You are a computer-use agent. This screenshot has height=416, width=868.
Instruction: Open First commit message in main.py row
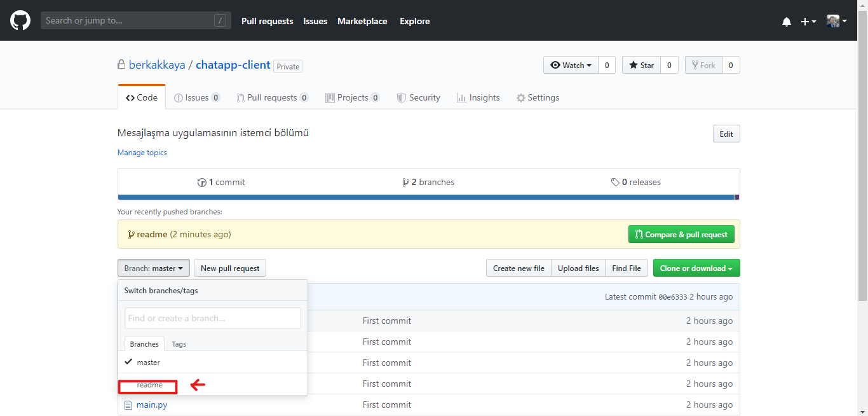pos(387,405)
